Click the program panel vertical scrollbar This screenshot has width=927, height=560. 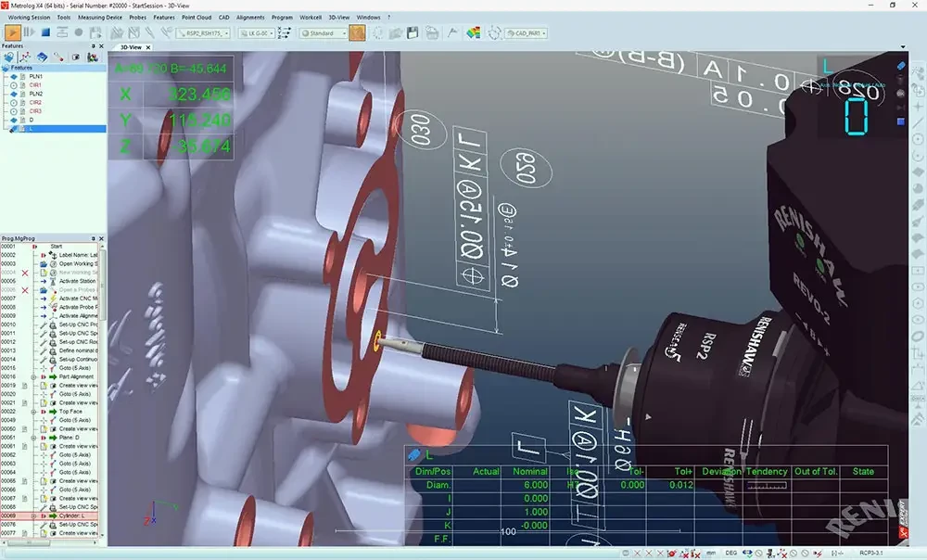tap(102, 284)
